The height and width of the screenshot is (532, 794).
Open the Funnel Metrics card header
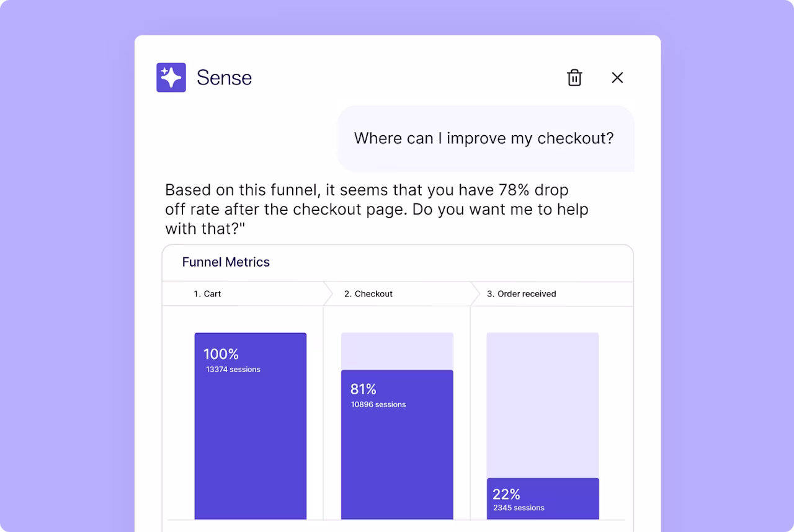(x=398, y=262)
